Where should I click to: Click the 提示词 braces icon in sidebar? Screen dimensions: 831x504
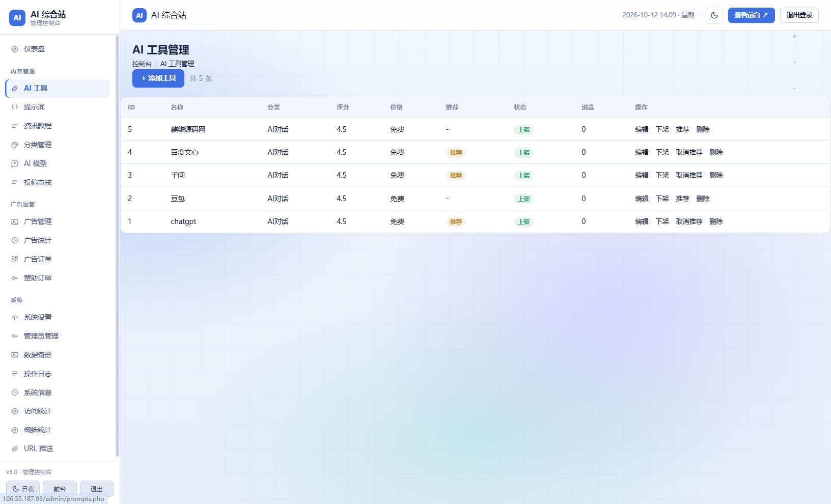tap(15, 107)
